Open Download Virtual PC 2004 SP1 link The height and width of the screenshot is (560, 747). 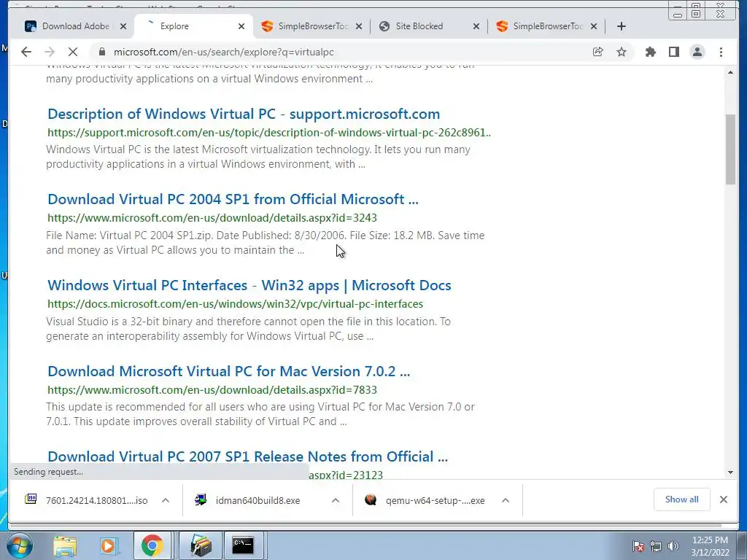pos(233,199)
